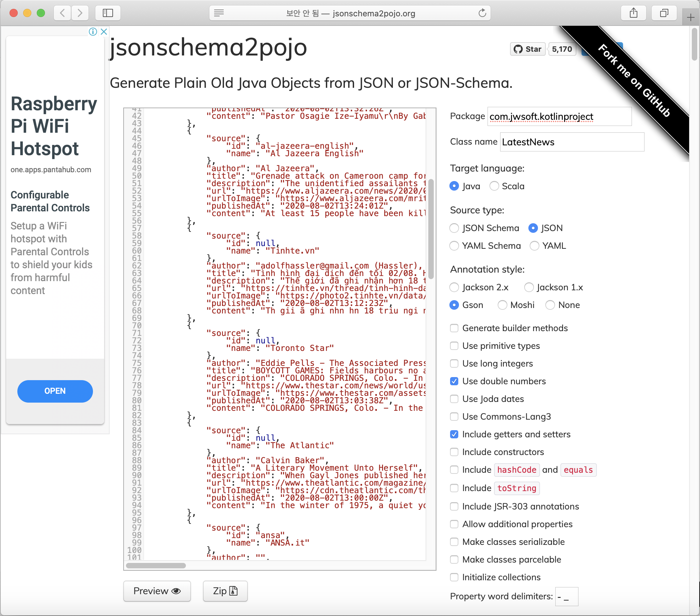Show all tabs overview icon
This screenshot has width=700, height=616.
pos(664,13)
